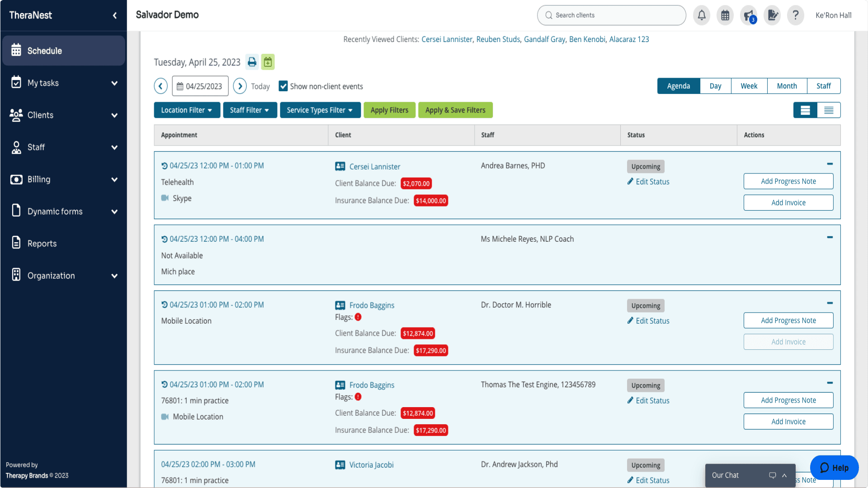
Task: Open the Service Types Filter dropdown
Action: click(x=320, y=110)
